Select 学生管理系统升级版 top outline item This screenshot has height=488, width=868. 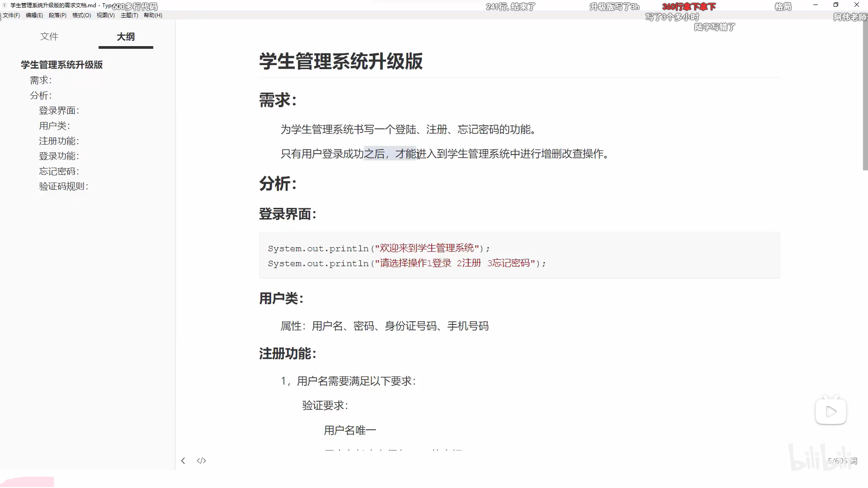[x=61, y=65]
